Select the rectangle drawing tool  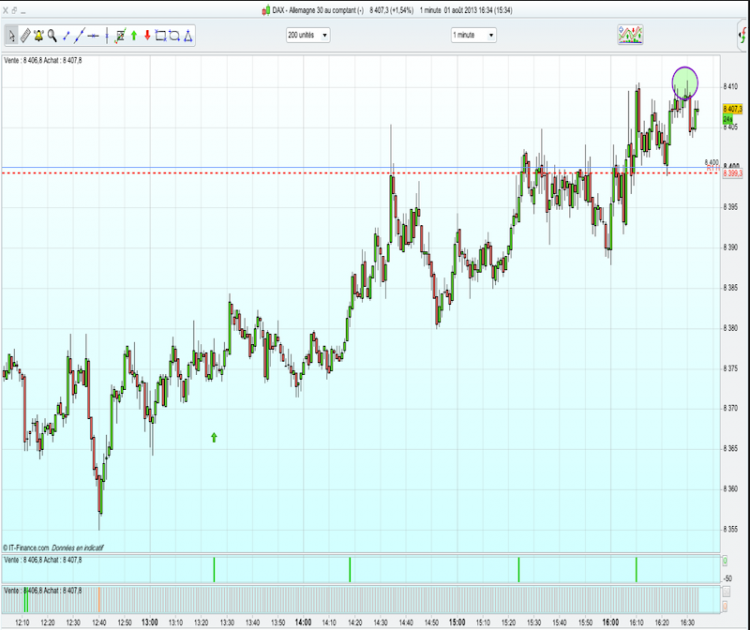(161, 35)
